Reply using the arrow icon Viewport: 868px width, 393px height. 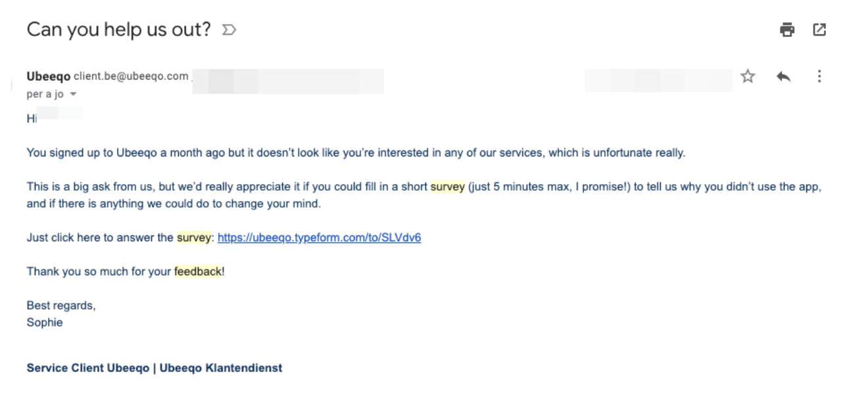(x=783, y=77)
